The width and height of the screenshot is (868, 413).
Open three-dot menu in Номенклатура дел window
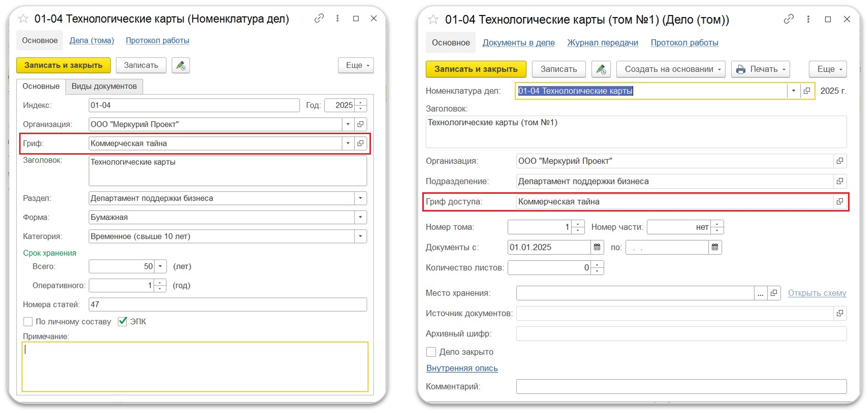pos(337,19)
